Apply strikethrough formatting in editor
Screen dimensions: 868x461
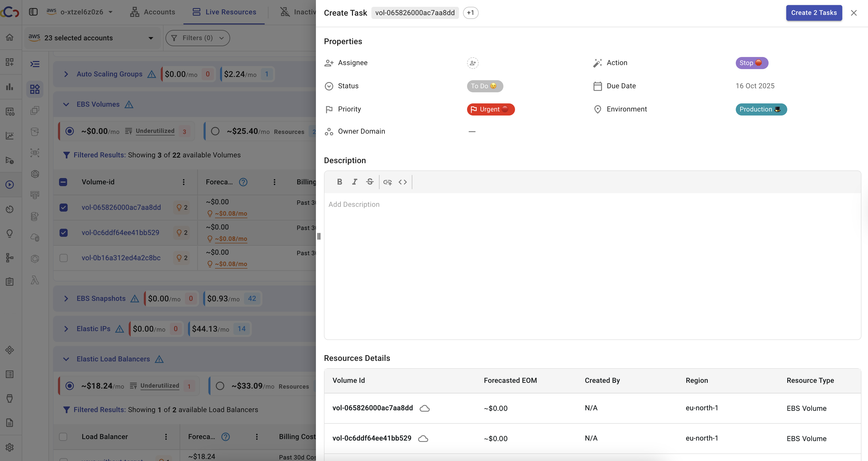click(370, 182)
